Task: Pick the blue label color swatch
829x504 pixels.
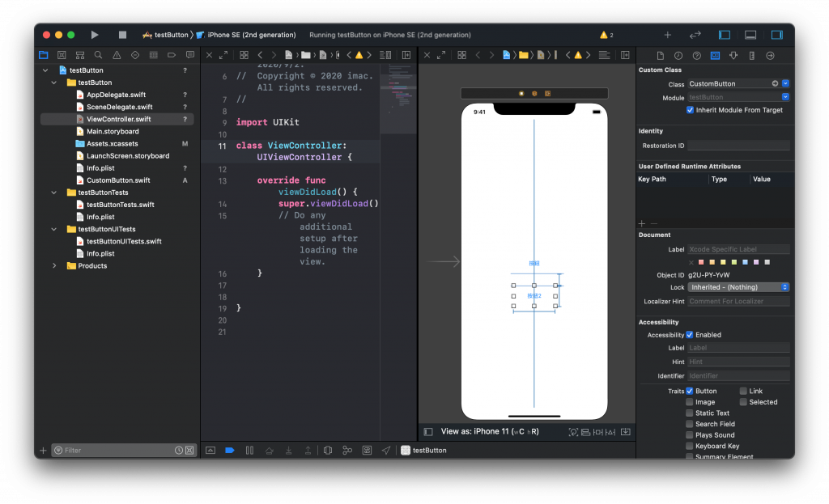Action: click(745, 262)
